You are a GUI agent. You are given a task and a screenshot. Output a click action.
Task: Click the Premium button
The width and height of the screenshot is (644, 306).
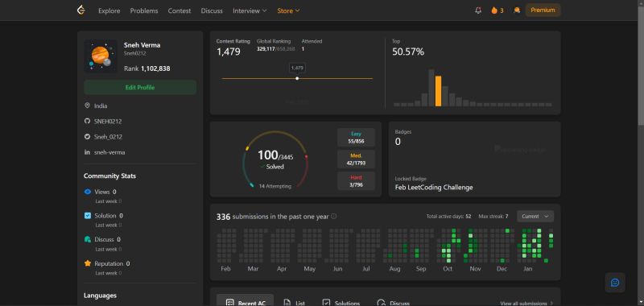tap(543, 10)
